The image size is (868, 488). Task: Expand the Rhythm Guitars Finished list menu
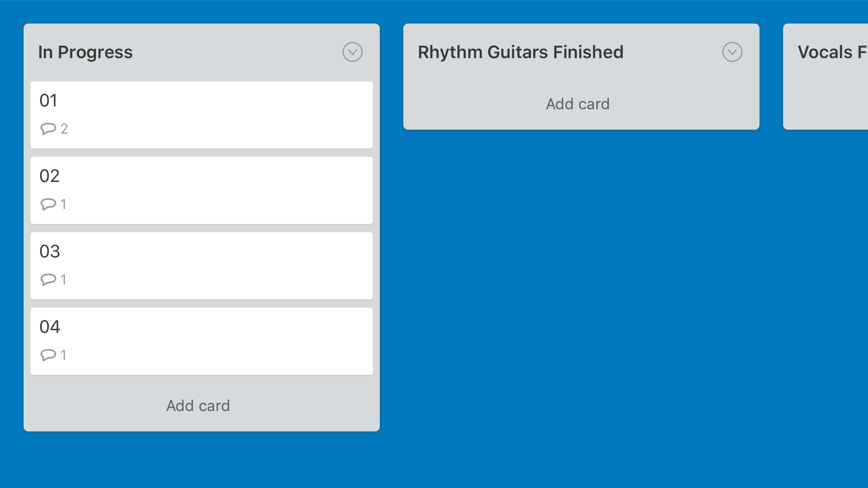[732, 52]
